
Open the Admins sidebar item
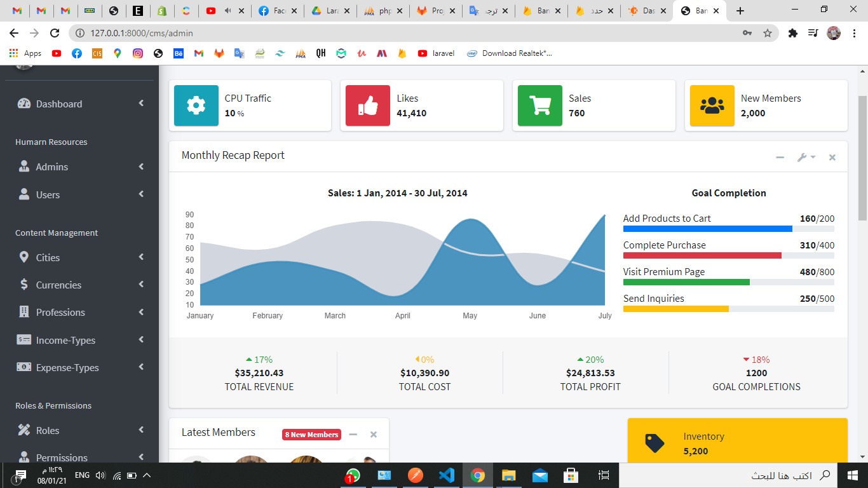coord(79,166)
